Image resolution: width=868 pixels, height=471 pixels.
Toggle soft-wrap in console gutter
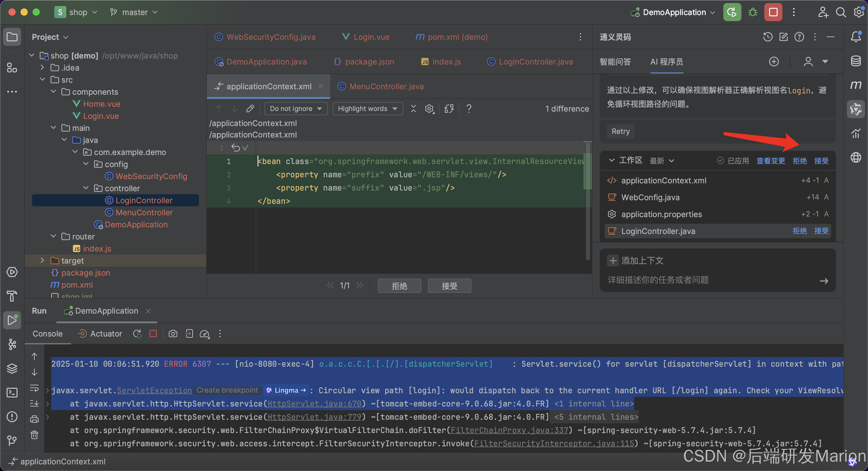(x=34, y=388)
